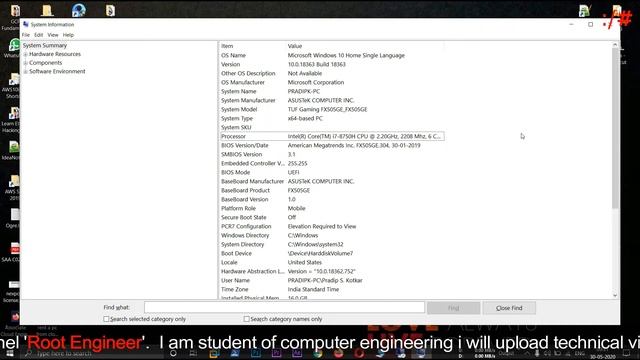Select the Components label in tree
The image size is (640, 360).
tap(46, 62)
